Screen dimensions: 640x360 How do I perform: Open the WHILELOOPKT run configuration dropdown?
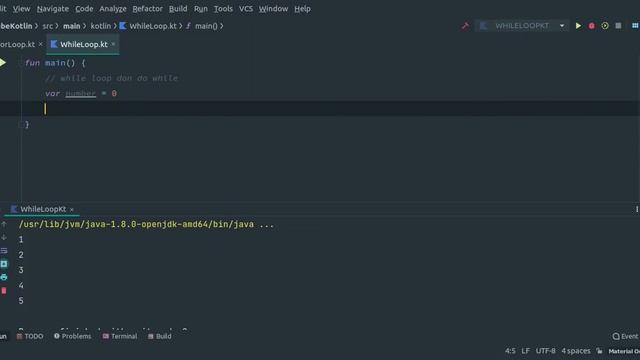click(522, 26)
